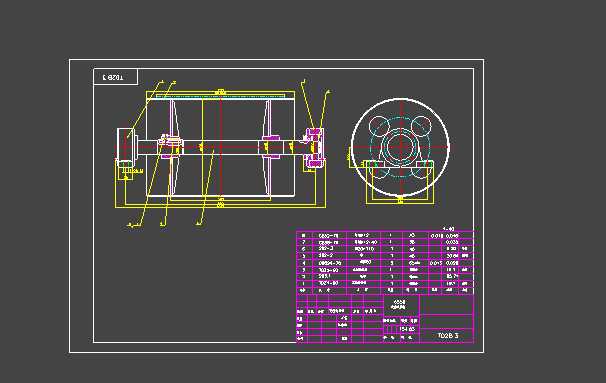Click the mirrored drawing number box top-left
This screenshot has width=606, height=383.
click(x=116, y=77)
